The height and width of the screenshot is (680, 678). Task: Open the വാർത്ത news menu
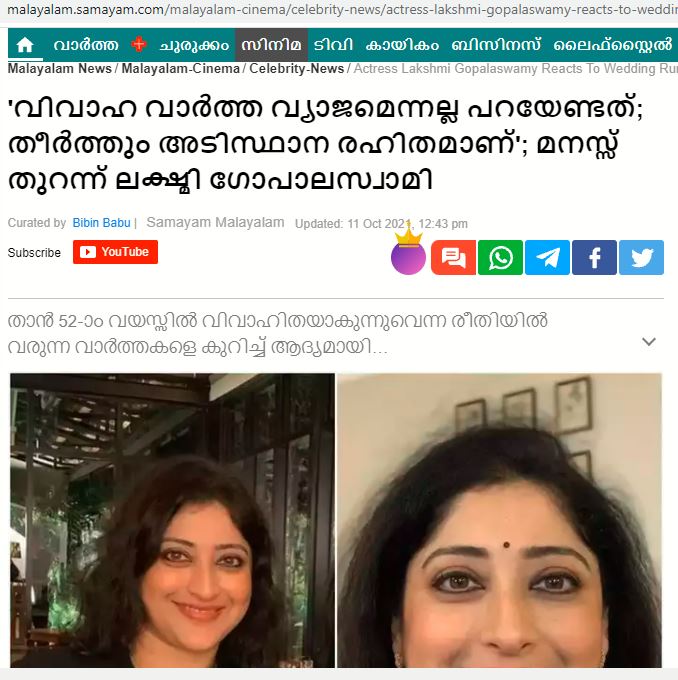tap(86, 45)
